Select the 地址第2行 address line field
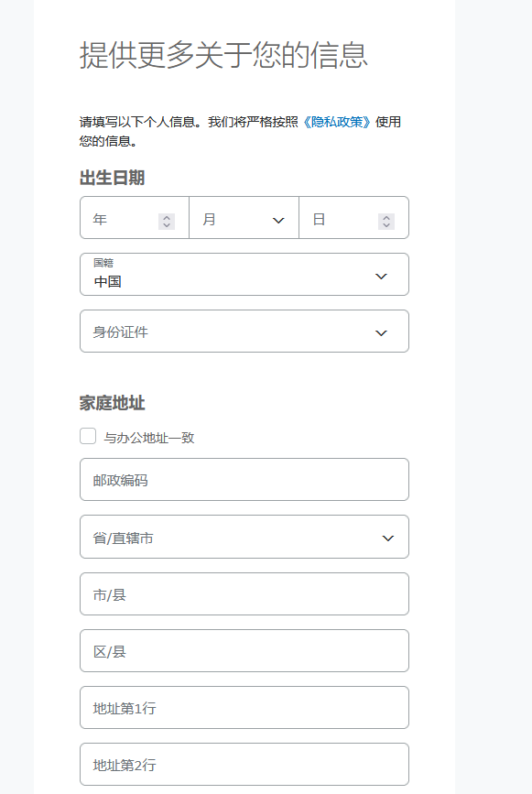 click(x=243, y=764)
